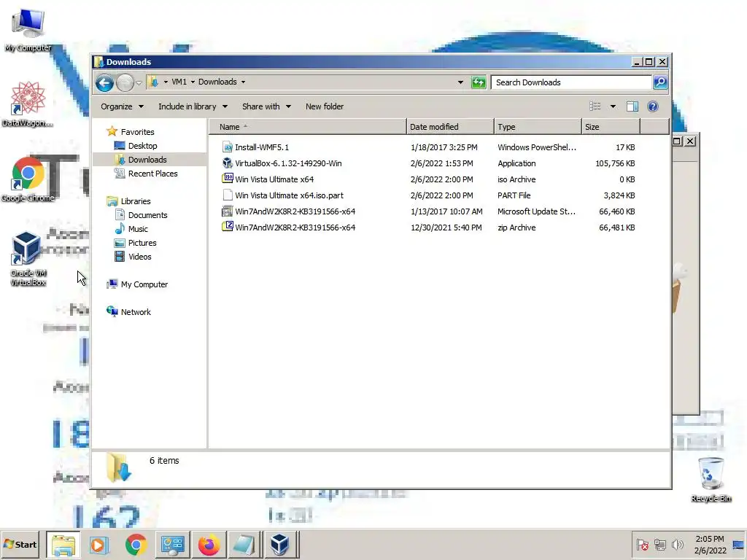Click the Start button
This screenshot has width=747, height=560.
(x=20, y=544)
